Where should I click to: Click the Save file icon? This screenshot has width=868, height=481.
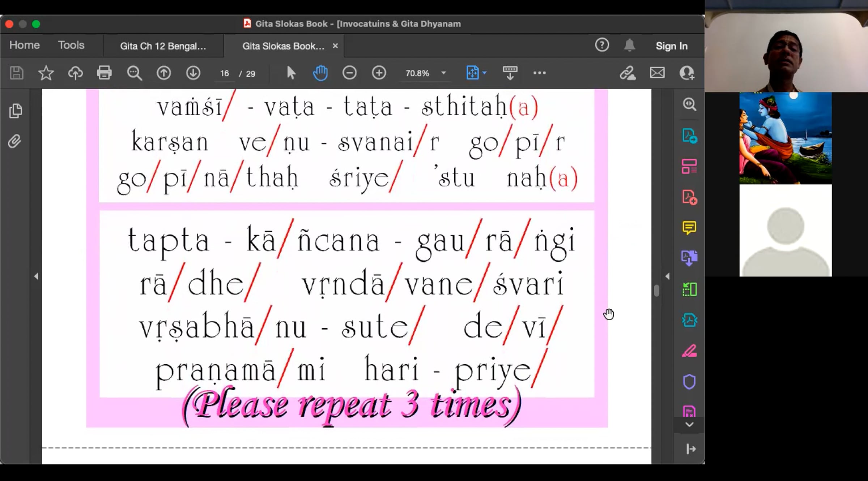pos(17,73)
